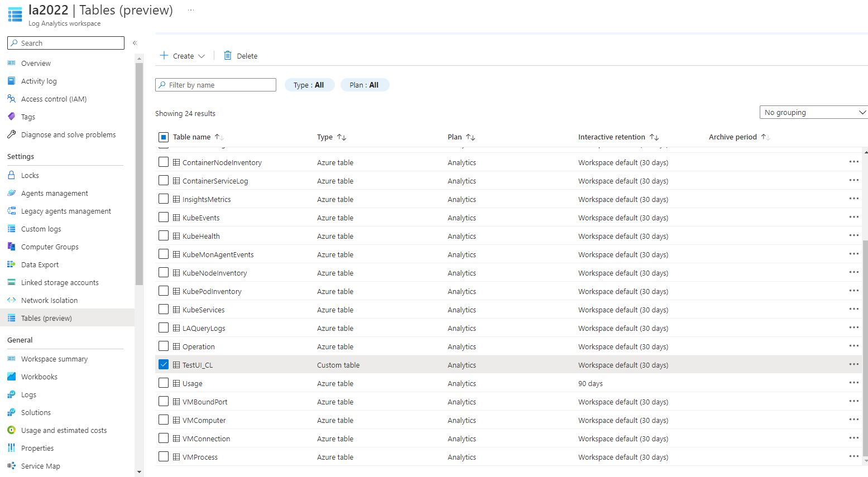The width and height of the screenshot is (868, 477).
Task: Click the Network Isolation icon
Action: tap(11, 300)
